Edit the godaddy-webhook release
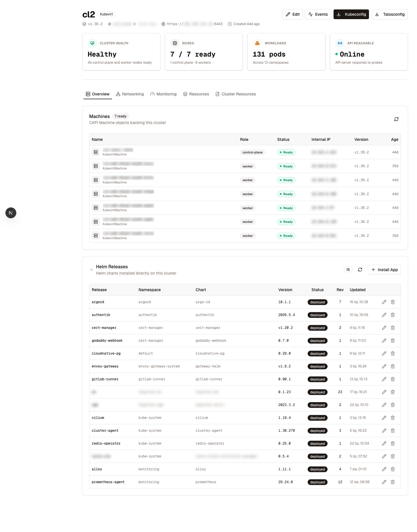Image resolution: width=417 pixels, height=532 pixels. (x=384, y=341)
